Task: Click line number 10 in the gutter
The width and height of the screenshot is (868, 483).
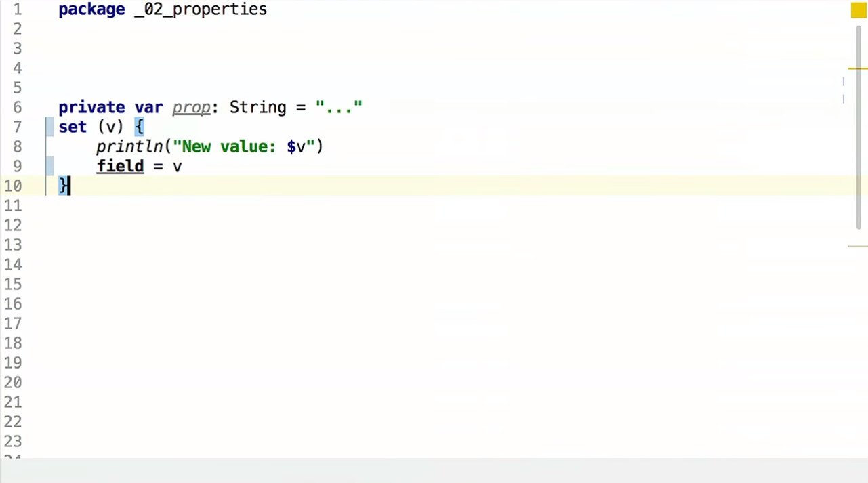Action: tap(14, 186)
